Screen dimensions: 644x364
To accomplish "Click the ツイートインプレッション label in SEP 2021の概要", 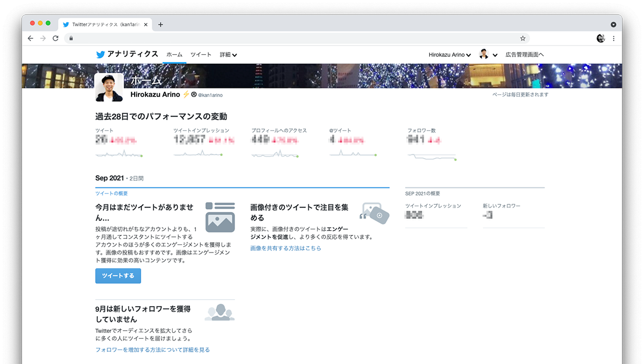I will (x=433, y=206).
